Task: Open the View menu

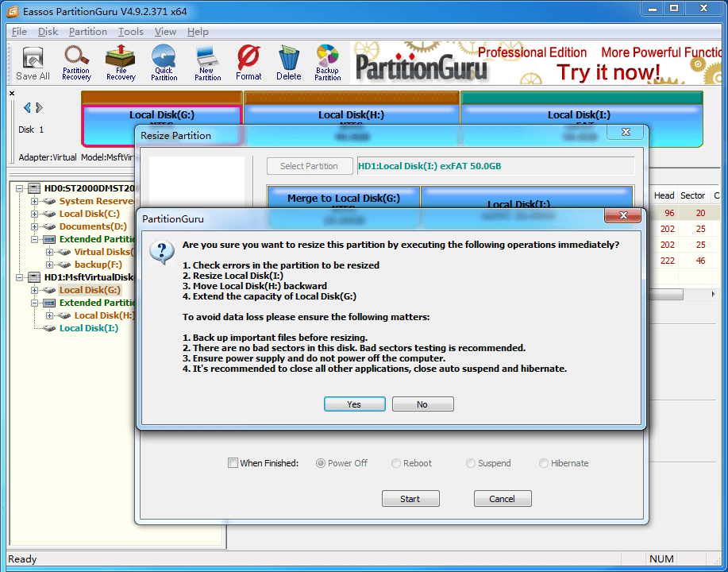Action: pyautogui.click(x=165, y=32)
